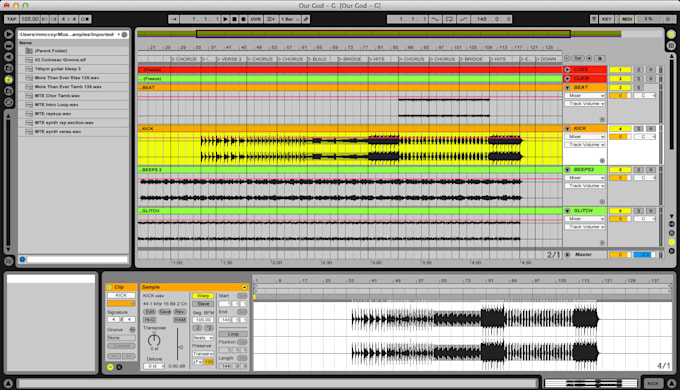The width and height of the screenshot is (680, 390).
Task: Open the 1 Bar quantization dropdown
Action: pos(290,19)
